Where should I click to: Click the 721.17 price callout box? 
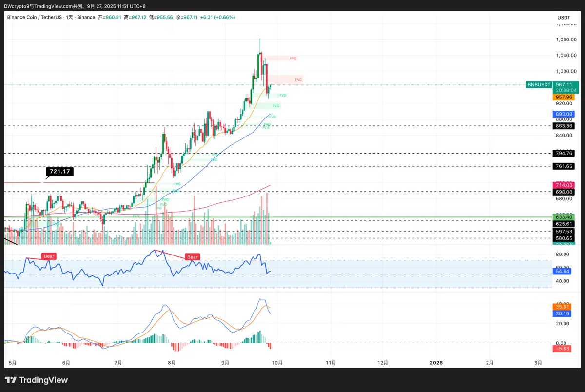59,172
